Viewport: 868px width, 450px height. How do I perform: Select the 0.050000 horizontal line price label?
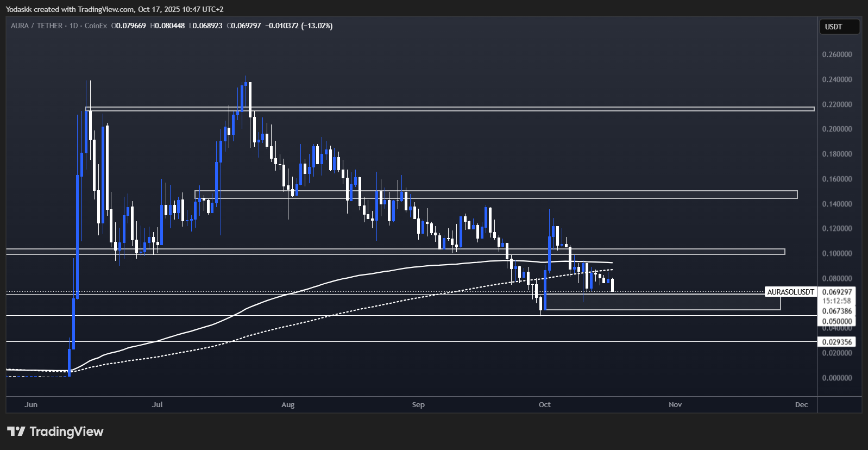coord(836,321)
